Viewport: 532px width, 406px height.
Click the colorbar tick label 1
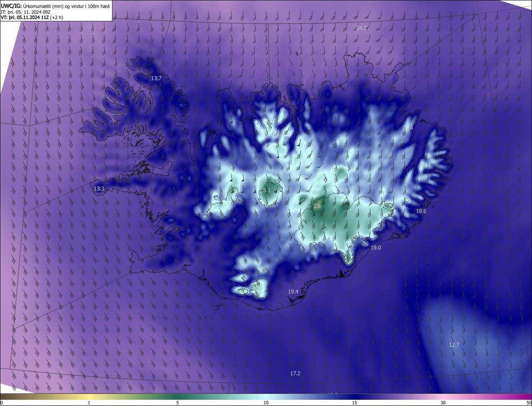pos(89,403)
